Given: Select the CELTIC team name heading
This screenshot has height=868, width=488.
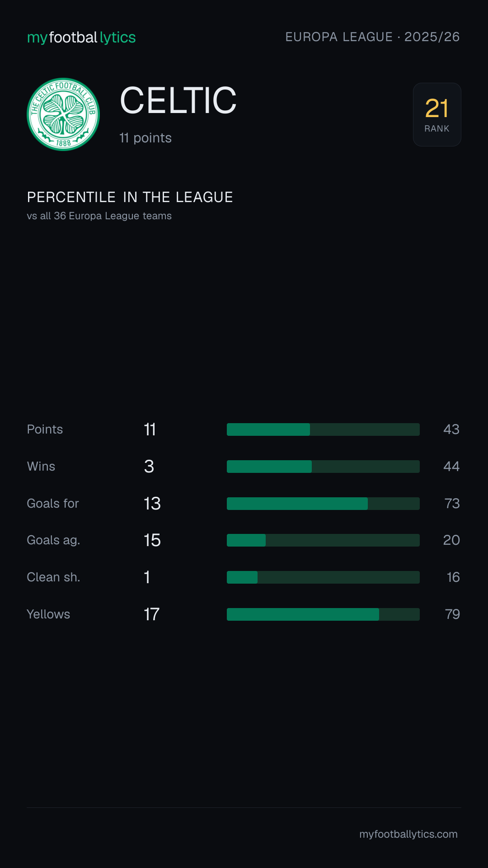Looking at the screenshot, I should (x=178, y=100).
